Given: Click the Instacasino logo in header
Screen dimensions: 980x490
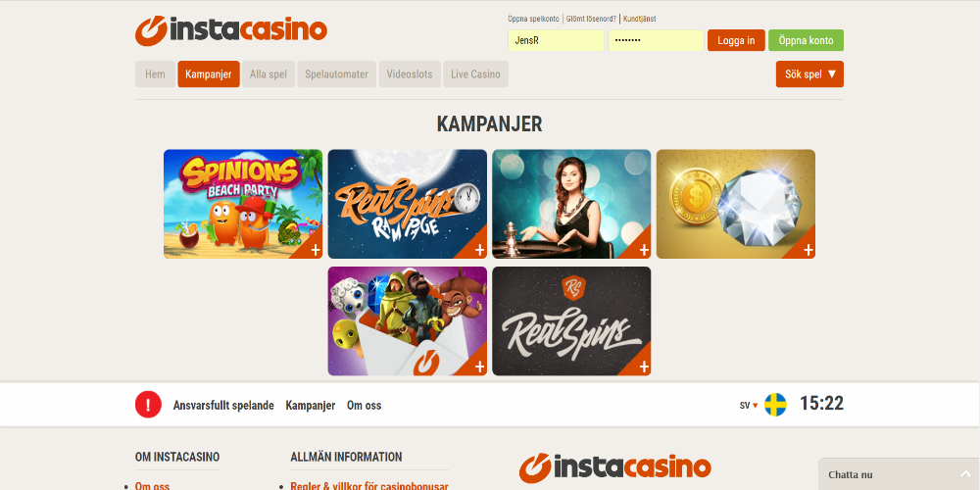Looking at the screenshot, I should pyautogui.click(x=230, y=30).
